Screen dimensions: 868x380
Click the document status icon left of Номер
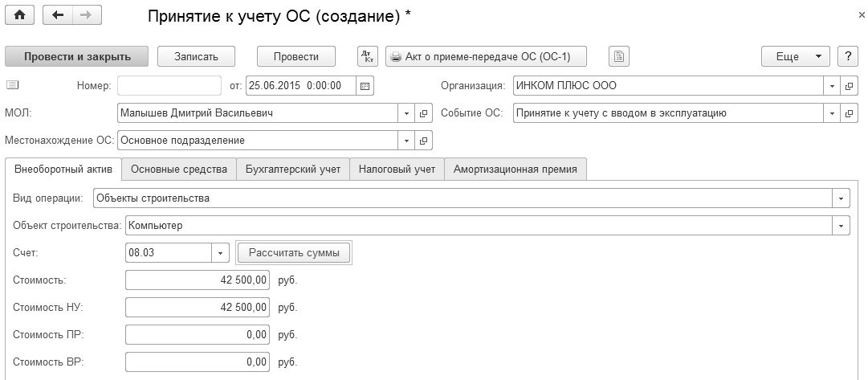click(12, 85)
